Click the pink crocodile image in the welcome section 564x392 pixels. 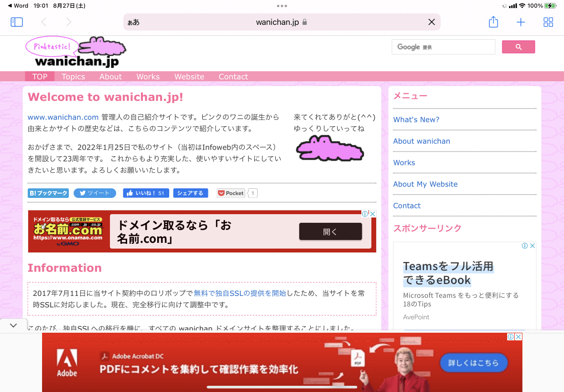330,148
